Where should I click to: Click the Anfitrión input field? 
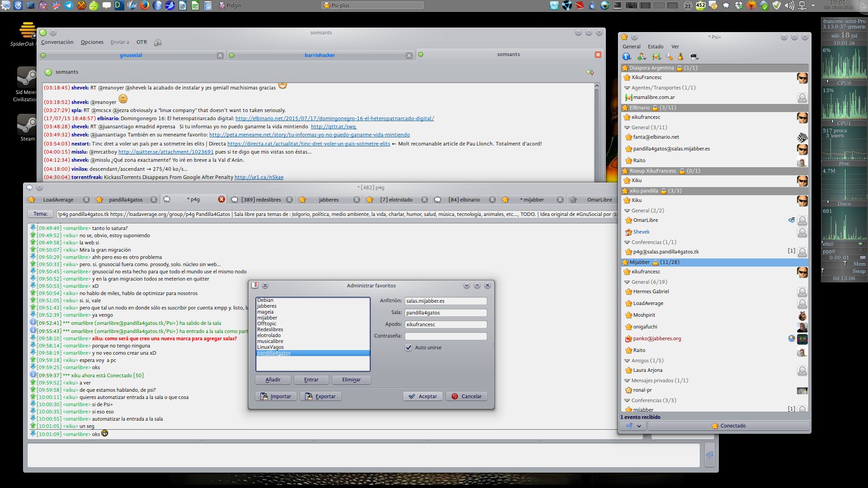[446, 301]
